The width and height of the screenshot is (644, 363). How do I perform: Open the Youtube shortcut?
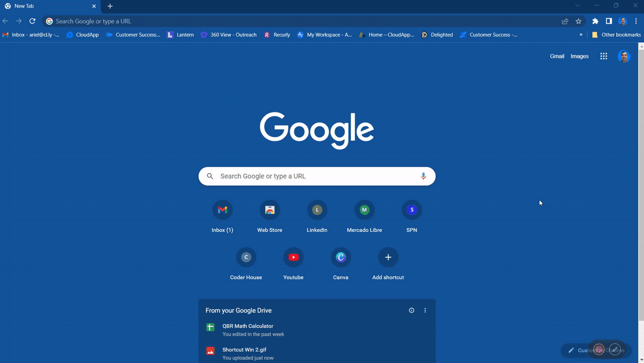[x=293, y=264]
